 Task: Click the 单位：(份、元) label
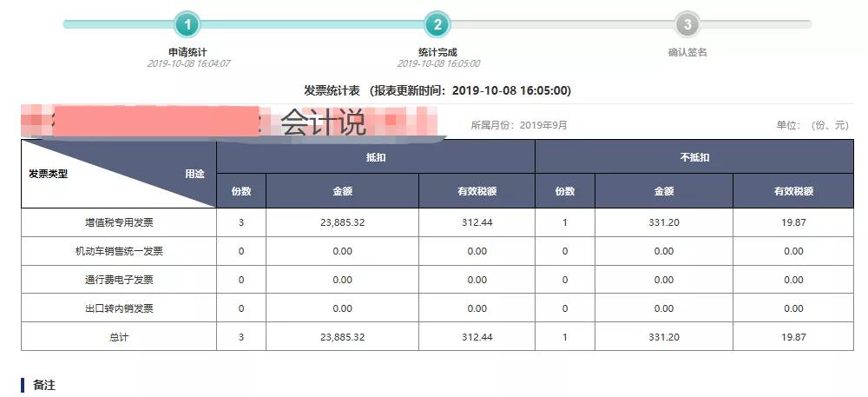812,125
